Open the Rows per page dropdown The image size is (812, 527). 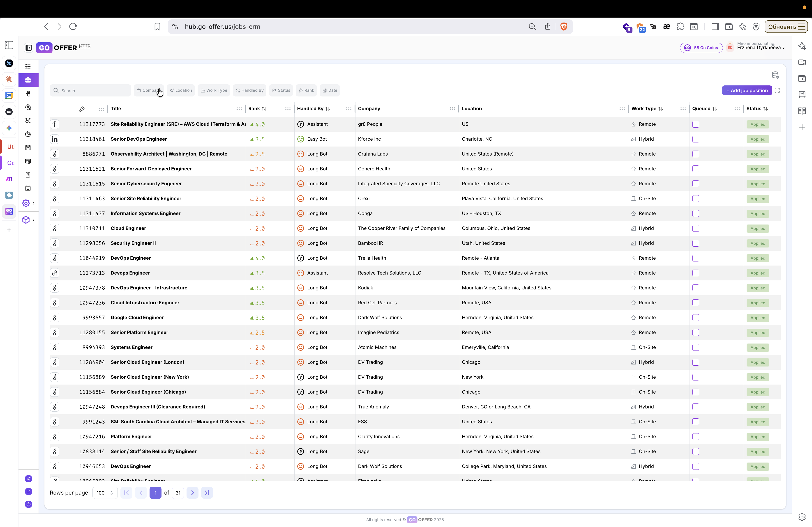[105, 493]
